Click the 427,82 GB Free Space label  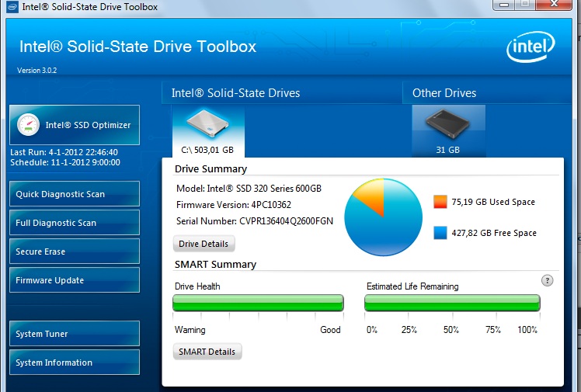click(x=494, y=233)
